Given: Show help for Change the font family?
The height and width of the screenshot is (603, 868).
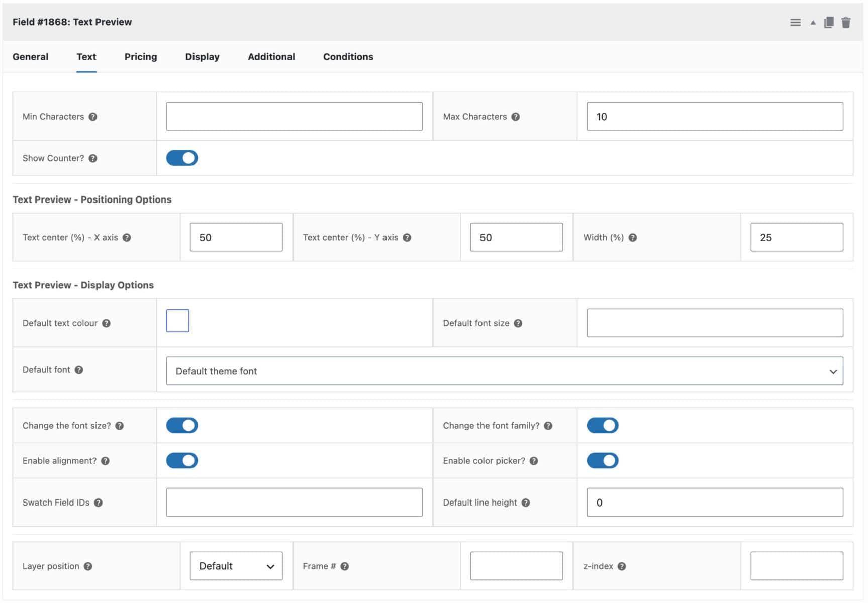Looking at the screenshot, I should coord(548,426).
